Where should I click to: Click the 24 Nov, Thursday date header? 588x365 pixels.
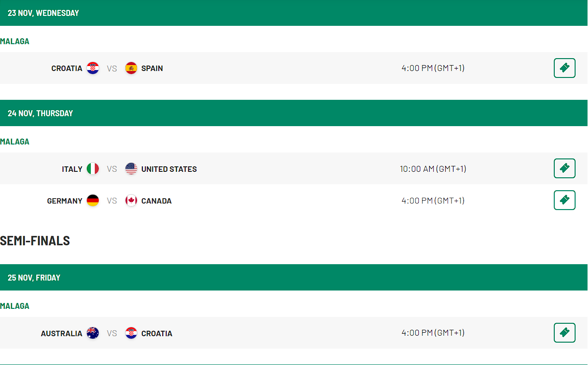coord(294,113)
